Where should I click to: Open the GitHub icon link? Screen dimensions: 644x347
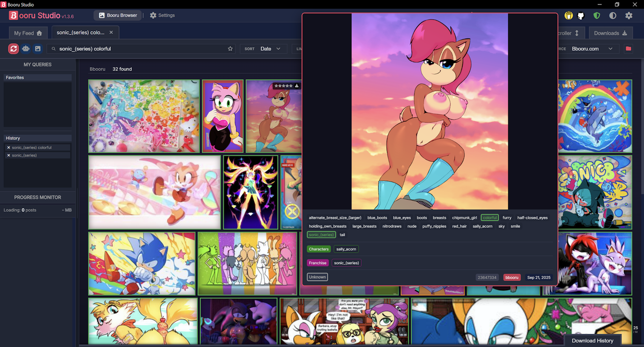581,16
